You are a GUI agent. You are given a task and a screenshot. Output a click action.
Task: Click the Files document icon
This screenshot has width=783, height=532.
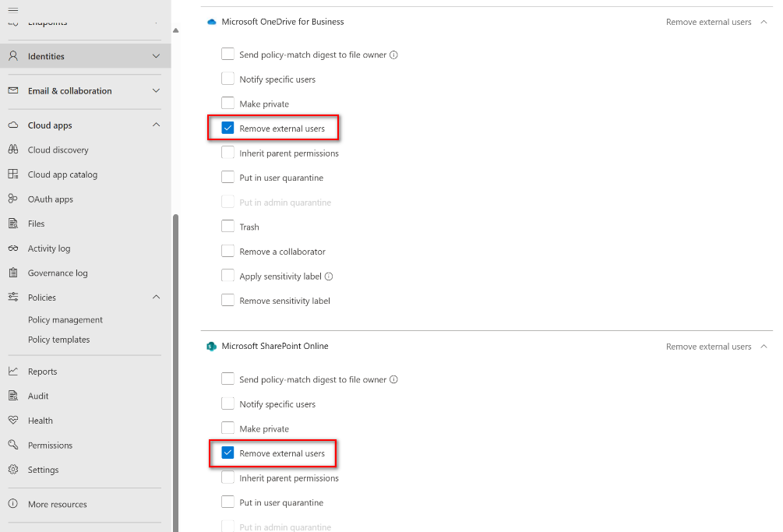click(x=13, y=223)
